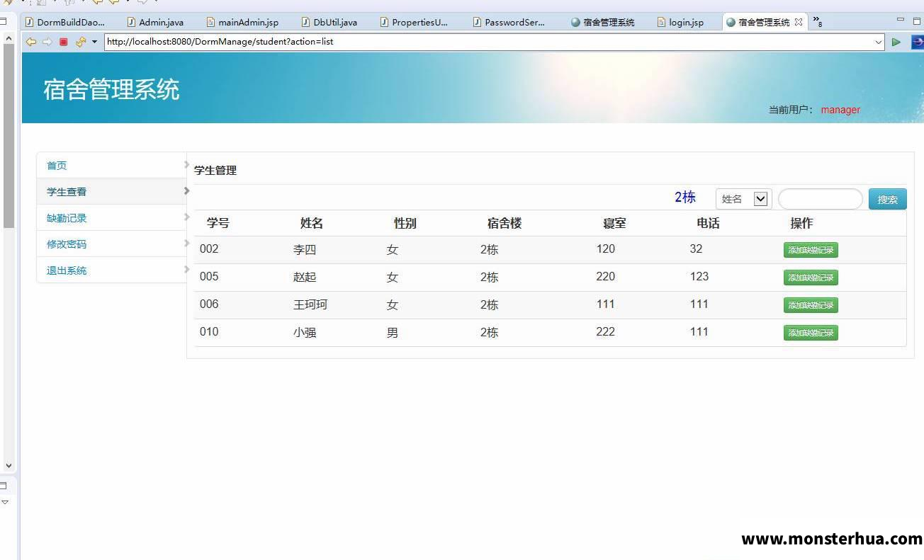Open the URL history dropdown
Image resolution: width=924 pixels, height=560 pixels.
click(x=879, y=42)
